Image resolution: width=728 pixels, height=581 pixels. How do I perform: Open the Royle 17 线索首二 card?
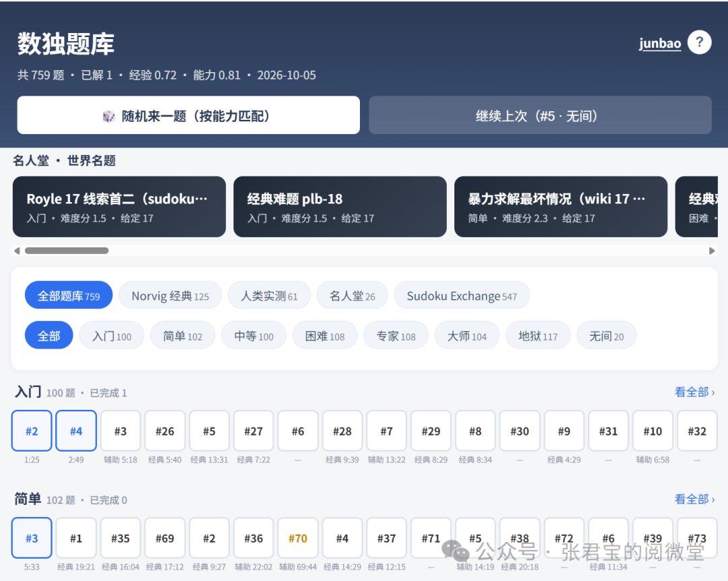[x=119, y=207]
